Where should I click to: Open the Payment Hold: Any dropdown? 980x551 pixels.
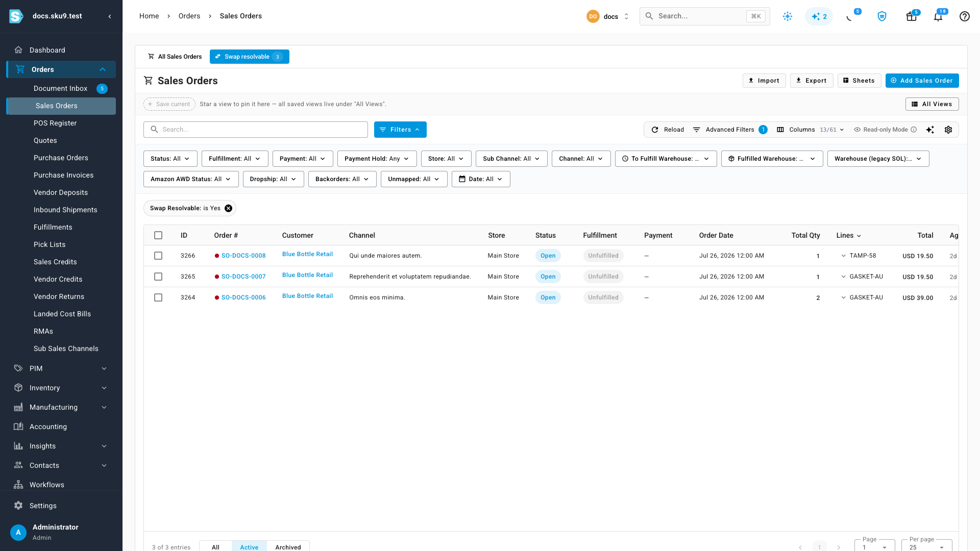[377, 159]
